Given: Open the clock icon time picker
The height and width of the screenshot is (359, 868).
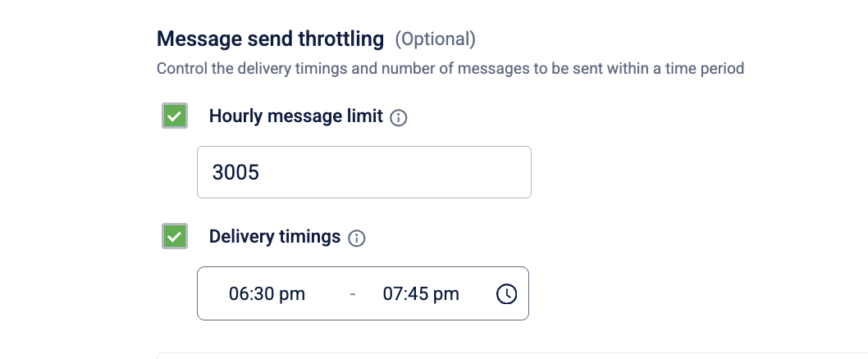Looking at the screenshot, I should 506,293.
